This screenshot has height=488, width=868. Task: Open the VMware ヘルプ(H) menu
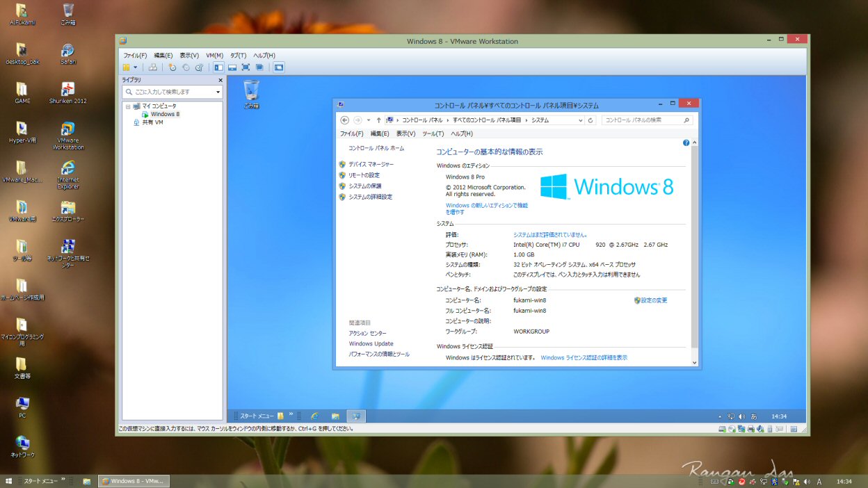pyautogui.click(x=264, y=55)
